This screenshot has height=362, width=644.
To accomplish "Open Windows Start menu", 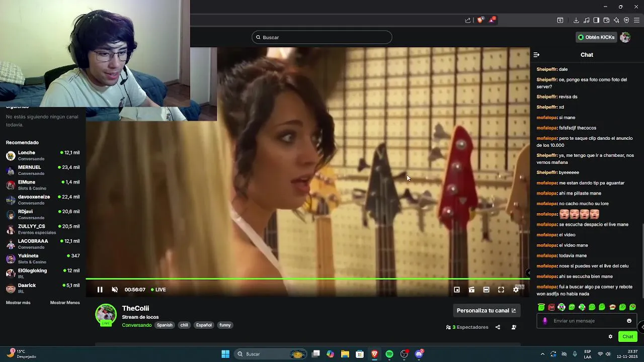I will pos(225,354).
